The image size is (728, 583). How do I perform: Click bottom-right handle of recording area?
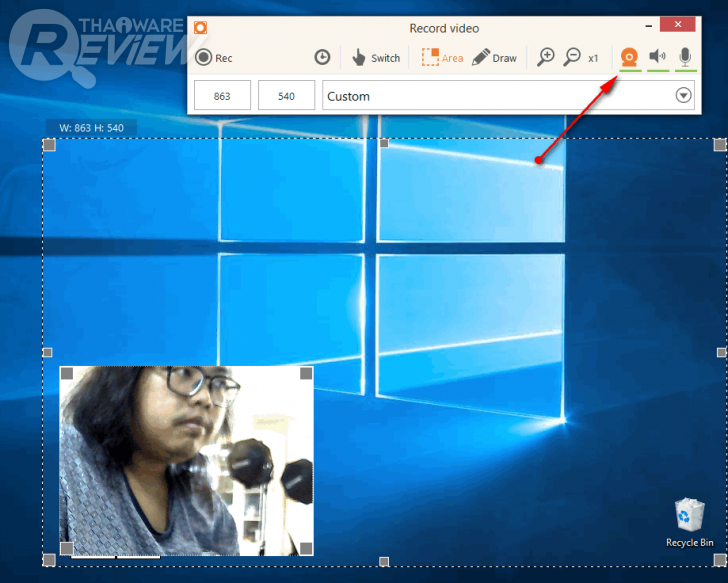(x=720, y=560)
